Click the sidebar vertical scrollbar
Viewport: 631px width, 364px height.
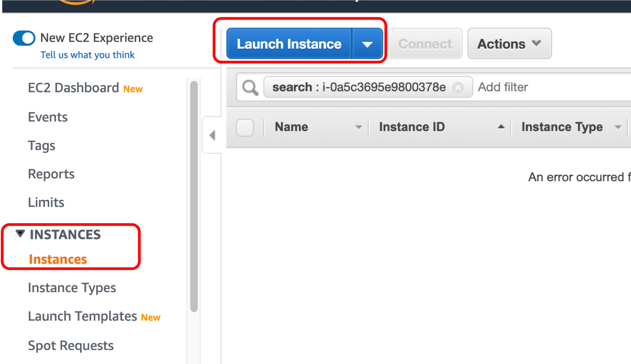[x=194, y=196]
